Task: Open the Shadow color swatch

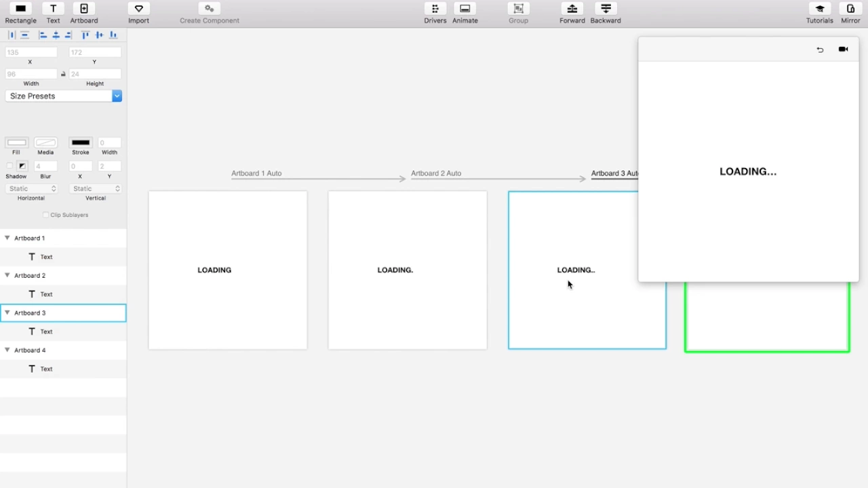Action: tap(22, 165)
